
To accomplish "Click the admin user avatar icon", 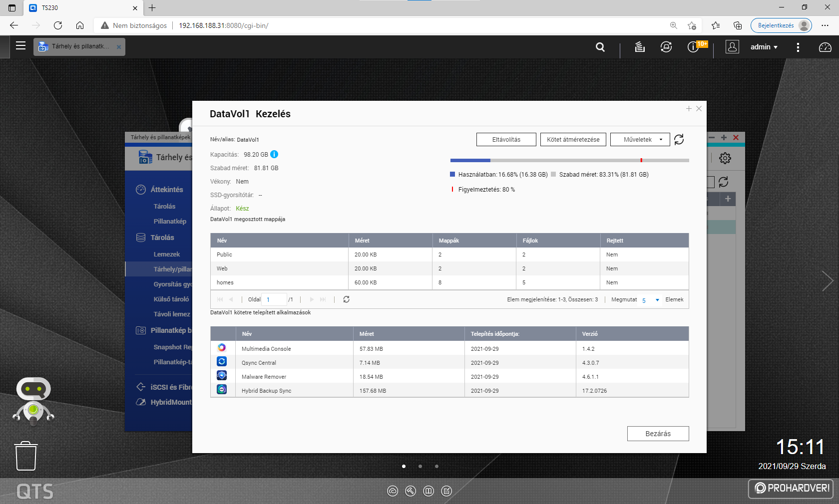I will point(732,47).
